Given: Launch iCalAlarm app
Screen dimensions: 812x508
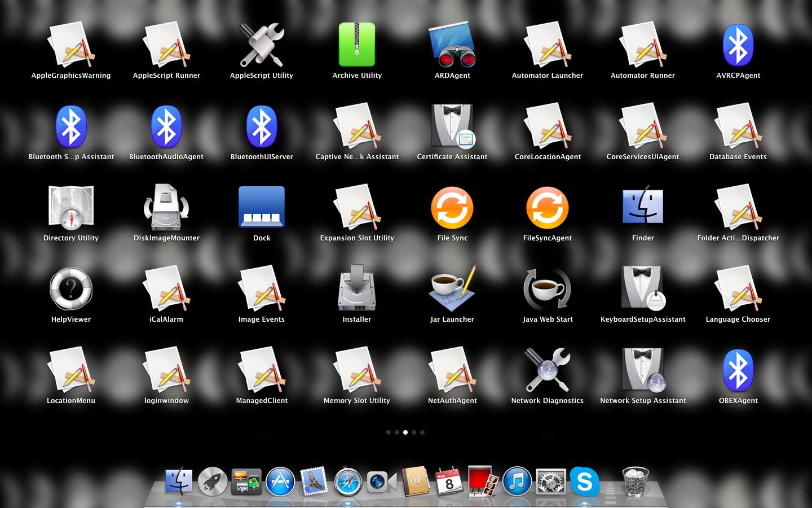Looking at the screenshot, I should tap(166, 288).
